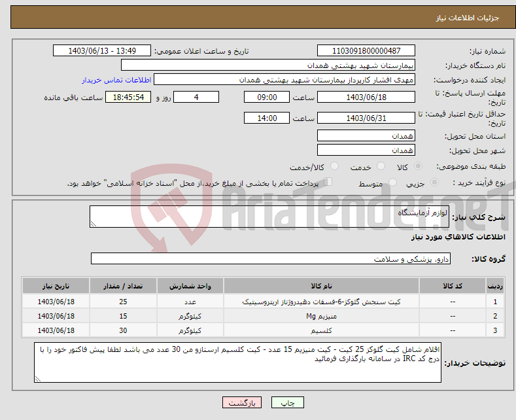Click the goods group field دارو، پزشکی و سلامت
This screenshot has width=516, height=420.
[x=271, y=258]
